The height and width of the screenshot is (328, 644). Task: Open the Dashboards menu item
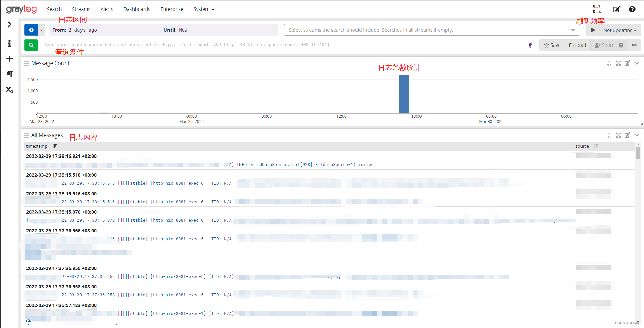tap(137, 9)
